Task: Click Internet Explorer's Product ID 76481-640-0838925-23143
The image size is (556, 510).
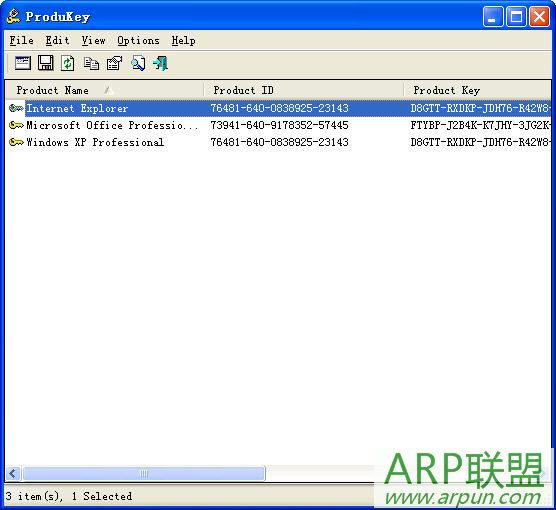Action: [x=279, y=108]
